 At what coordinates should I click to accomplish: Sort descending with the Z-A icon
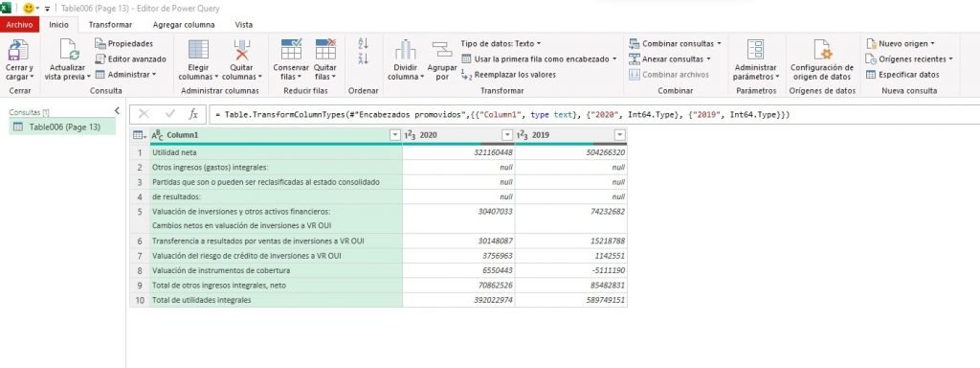tap(363, 58)
